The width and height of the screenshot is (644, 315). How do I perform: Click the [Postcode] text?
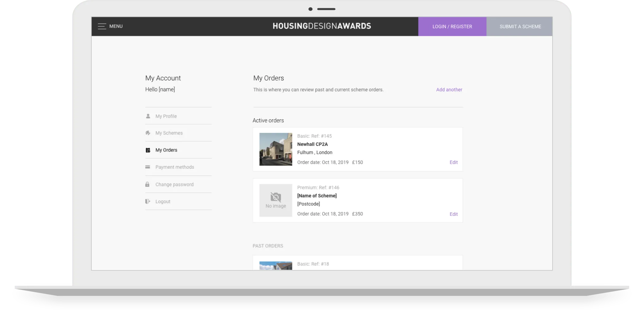(309, 204)
